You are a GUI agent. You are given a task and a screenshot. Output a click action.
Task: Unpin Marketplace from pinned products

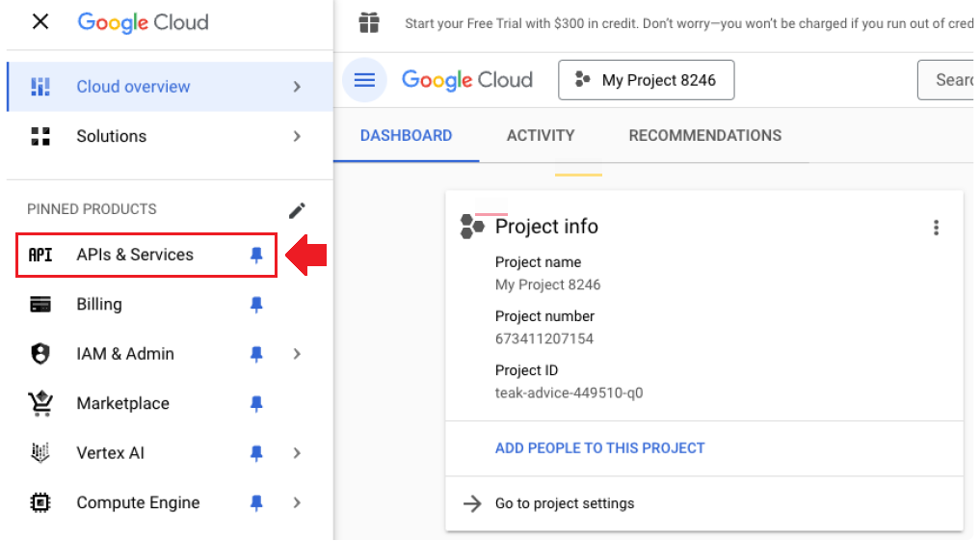256,403
